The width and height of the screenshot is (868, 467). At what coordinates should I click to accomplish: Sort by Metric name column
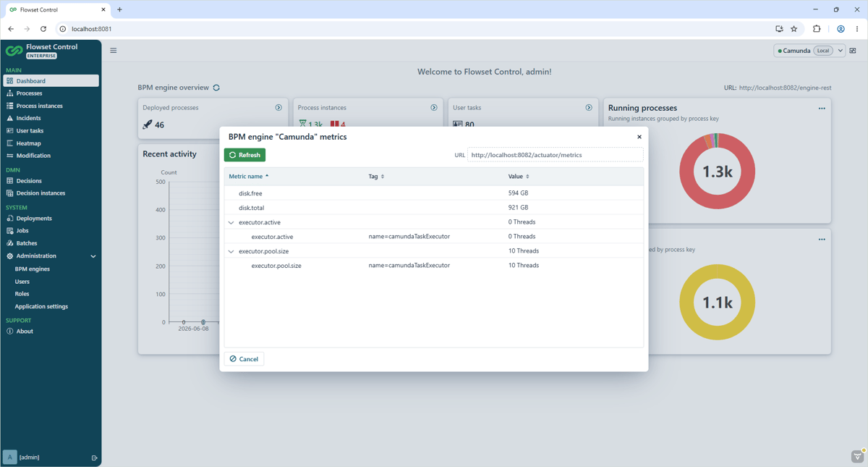click(x=248, y=176)
